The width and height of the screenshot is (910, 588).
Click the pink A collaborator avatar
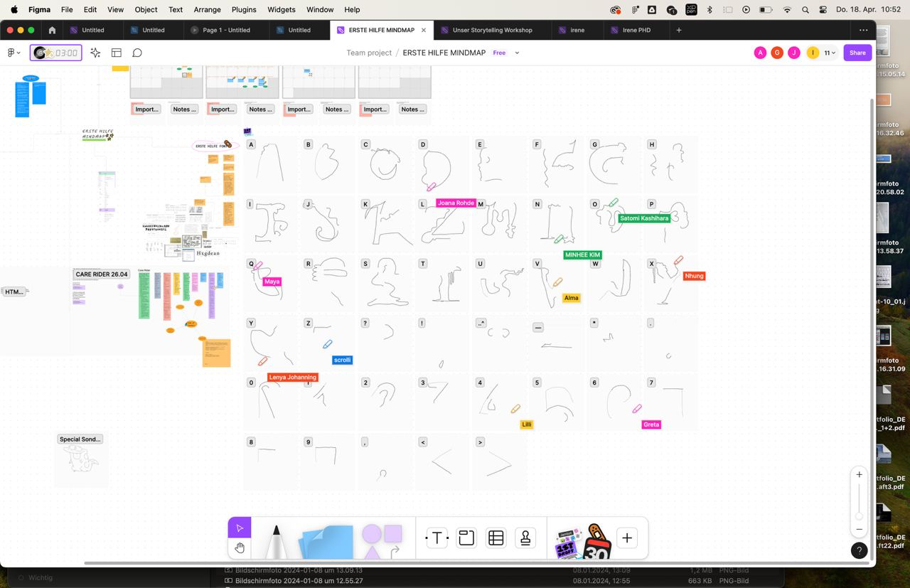(761, 53)
